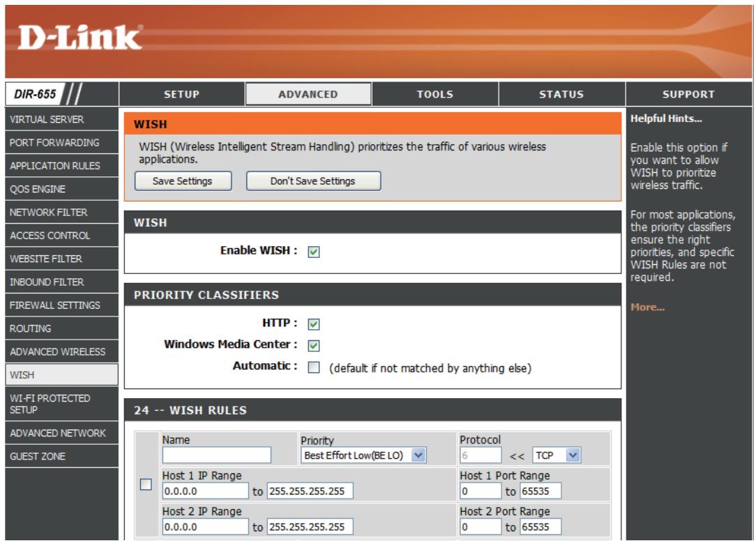Open Inbound Filter page

[x=61, y=282]
